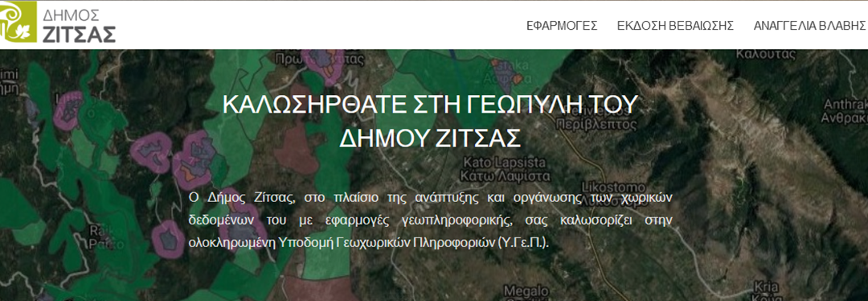Click the Kria village map label
The height and width of the screenshot is (301, 868).
(769, 292)
